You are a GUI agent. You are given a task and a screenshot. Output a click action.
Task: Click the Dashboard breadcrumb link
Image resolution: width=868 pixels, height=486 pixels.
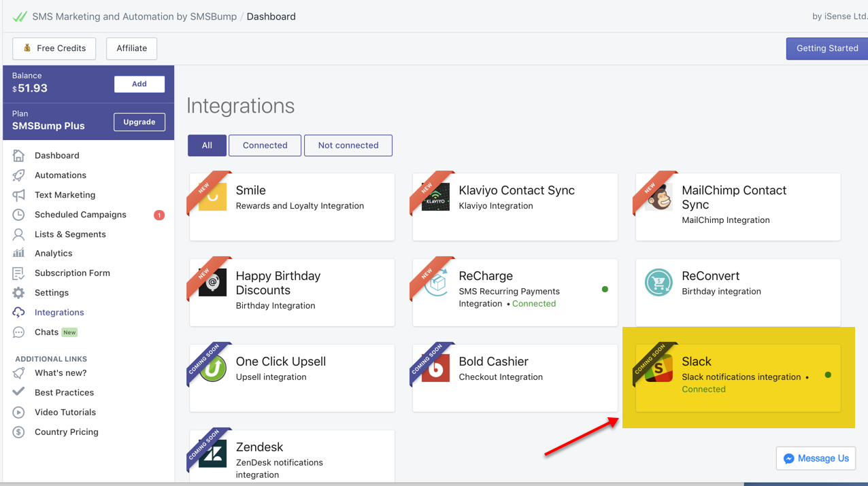(271, 16)
